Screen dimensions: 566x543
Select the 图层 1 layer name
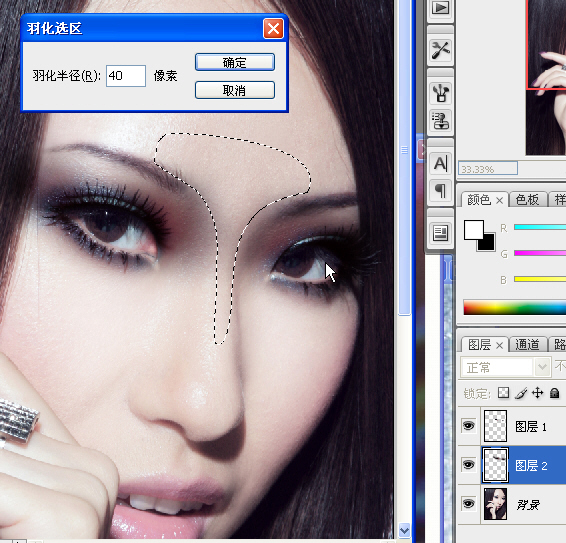pos(531,427)
